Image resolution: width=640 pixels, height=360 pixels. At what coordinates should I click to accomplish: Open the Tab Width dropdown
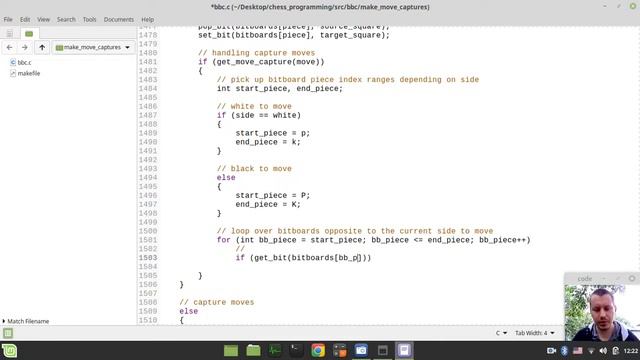(534, 333)
